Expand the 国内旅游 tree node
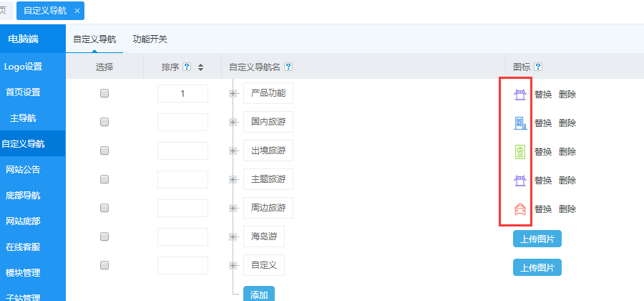 233,123
